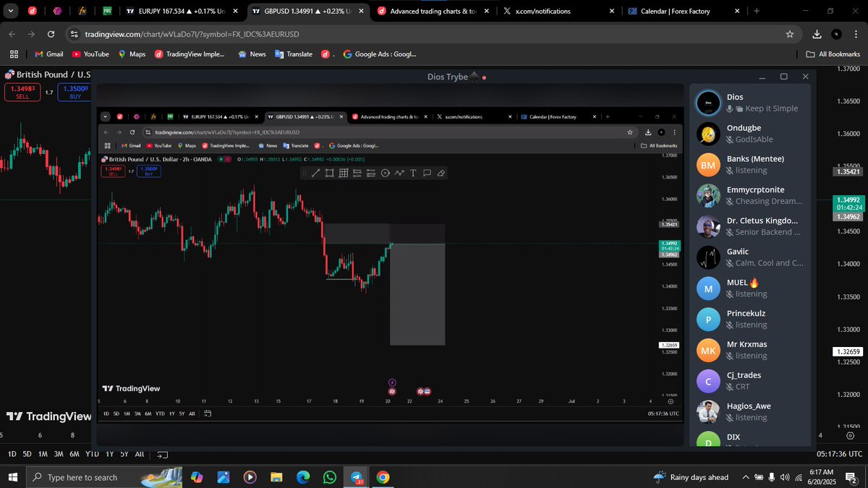Open the Google Ads bookmark
This screenshot has width=868, height=488.
pos(380,54)
